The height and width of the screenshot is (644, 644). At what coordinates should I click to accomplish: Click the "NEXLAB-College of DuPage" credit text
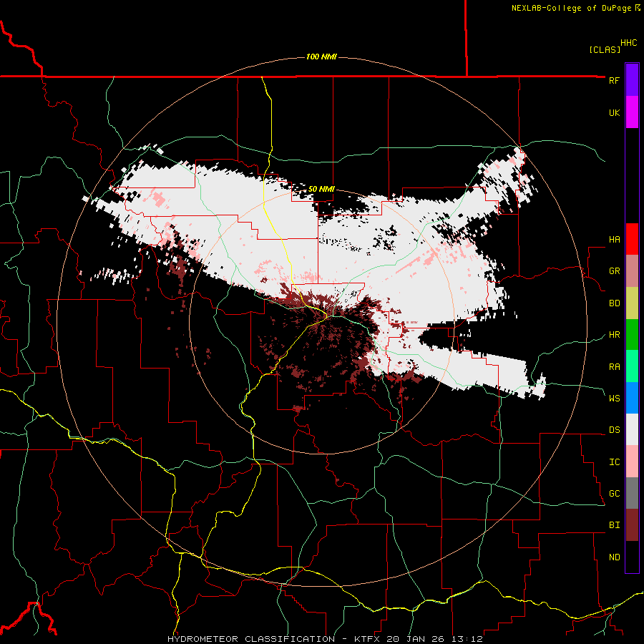[571, 8]
